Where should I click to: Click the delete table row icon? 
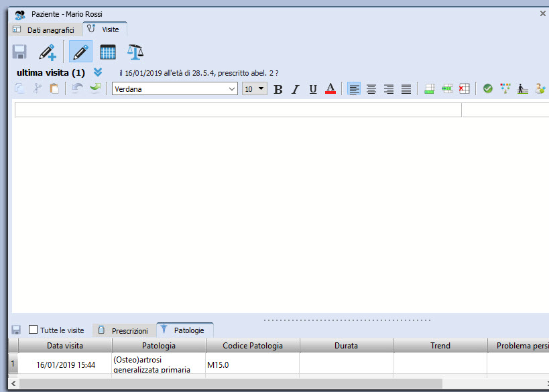point(464,88)
